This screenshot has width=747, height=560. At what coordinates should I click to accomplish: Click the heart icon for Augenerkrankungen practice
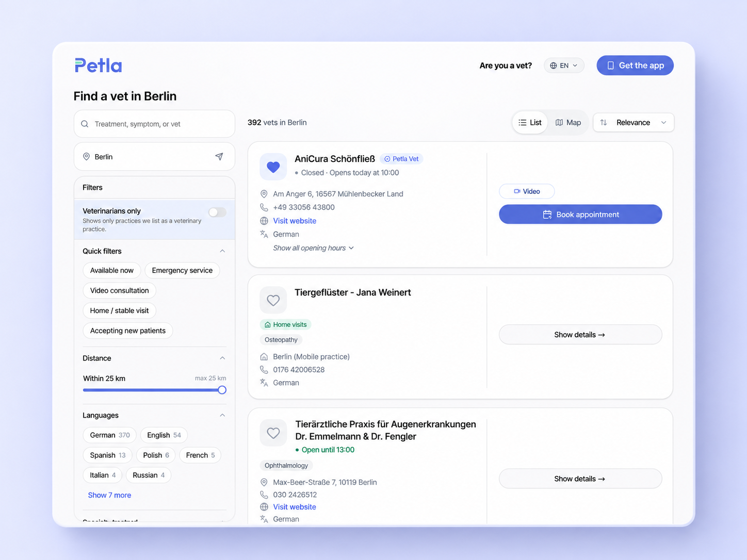pos(273,433)
